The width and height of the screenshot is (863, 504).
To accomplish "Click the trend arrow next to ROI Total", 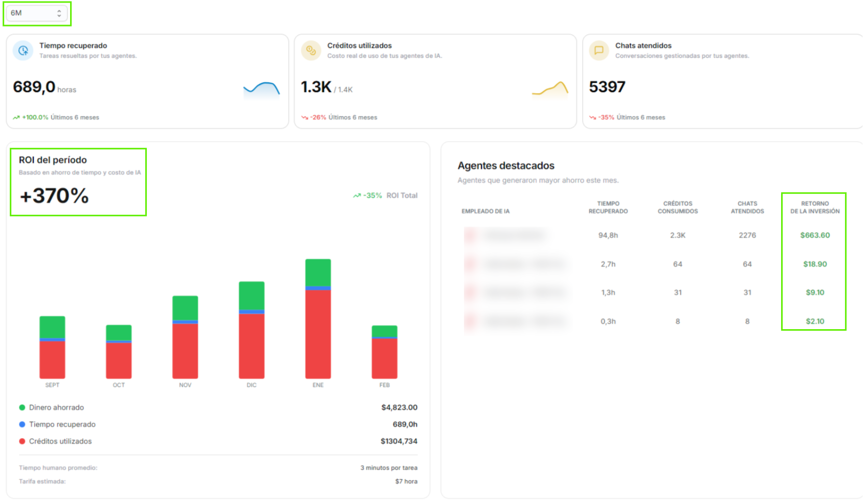I will click(x=357, y=196).
